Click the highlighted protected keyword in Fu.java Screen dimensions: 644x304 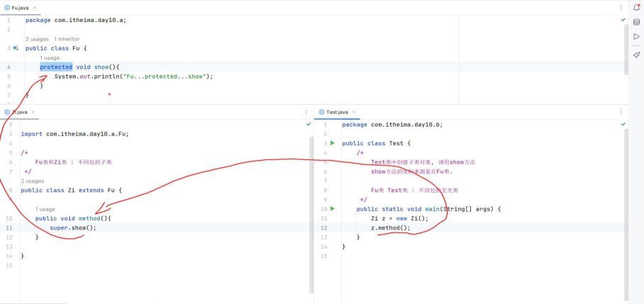click(56, 67)
